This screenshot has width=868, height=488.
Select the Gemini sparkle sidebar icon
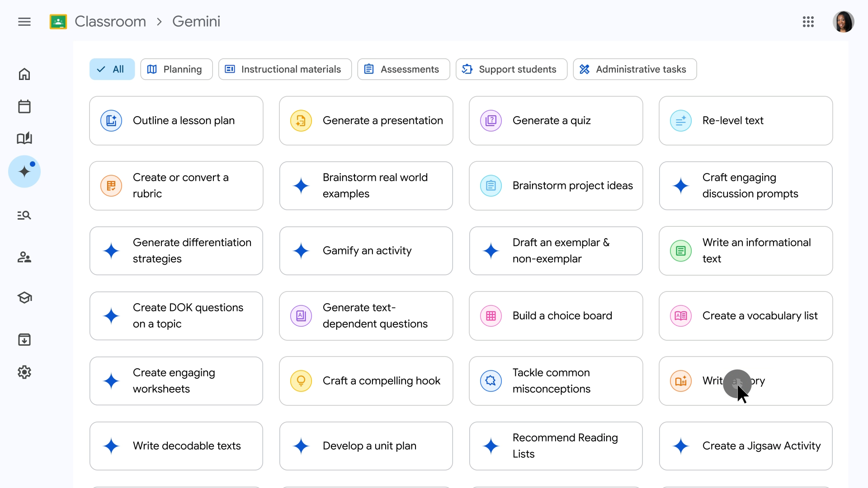point(24,172)
